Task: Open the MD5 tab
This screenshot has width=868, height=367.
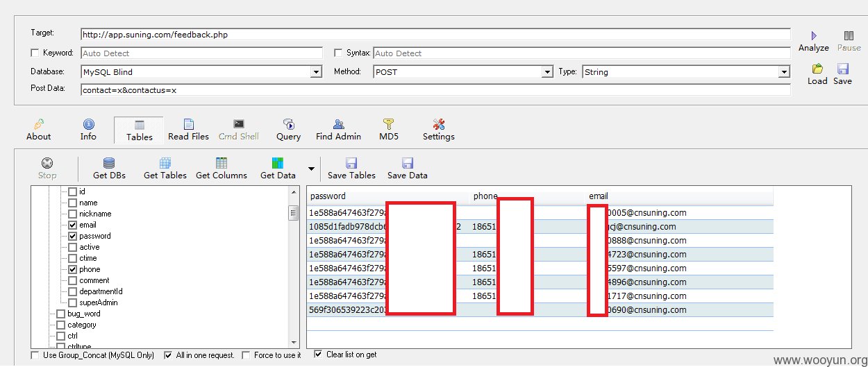Action: click(388, 130)
